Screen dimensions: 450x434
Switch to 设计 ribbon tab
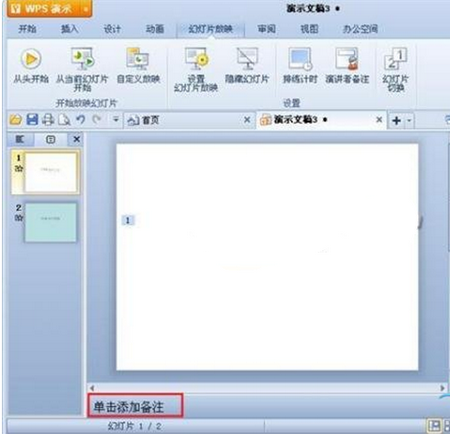[x=112, y=29]
